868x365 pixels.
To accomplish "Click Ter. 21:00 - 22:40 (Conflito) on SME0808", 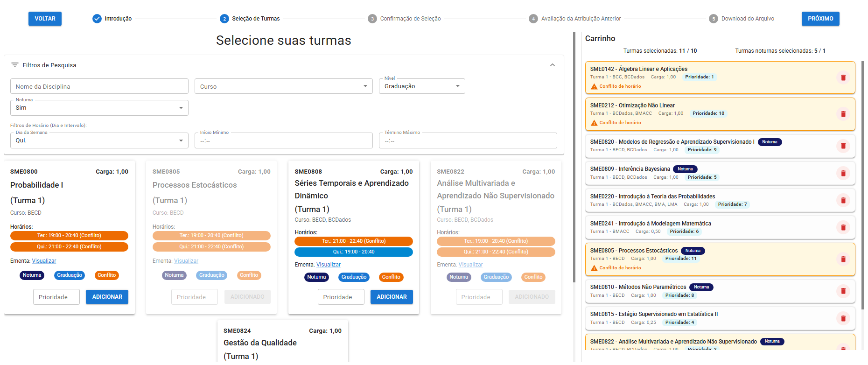I will pyautogui.click(x=354, y=241).
